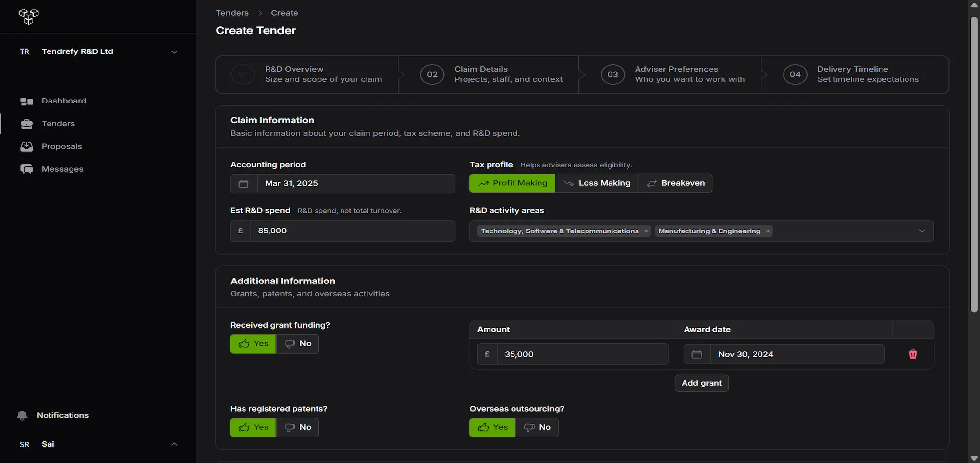Expand Tendrefy R&D Ltd company switcher
The height and width of the screenshot is (463, 980).
tap(98, 51)
